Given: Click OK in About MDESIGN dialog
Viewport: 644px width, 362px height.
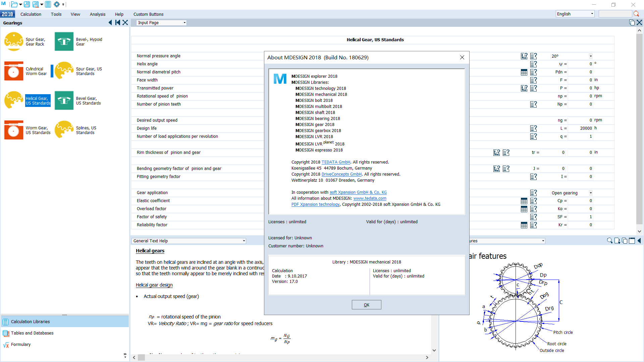Looking at the screenshot, I should 367,305.
